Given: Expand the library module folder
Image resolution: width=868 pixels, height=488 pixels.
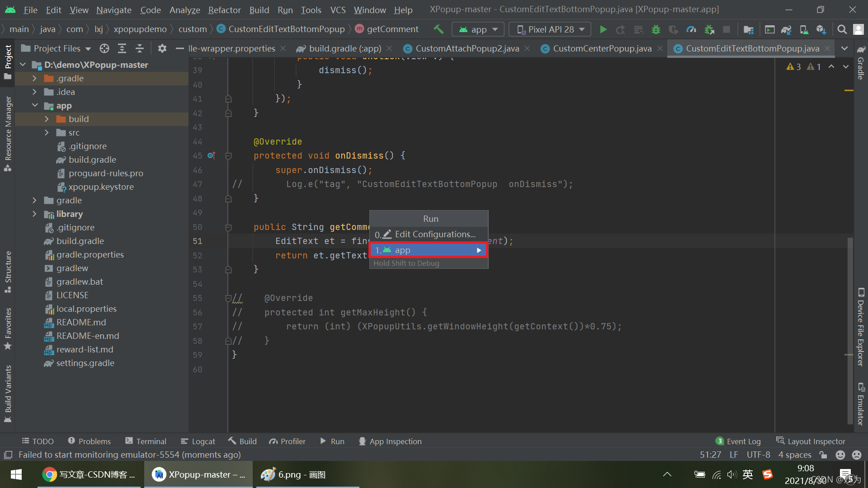Looking at the screenshot, I should pos(34,214).
